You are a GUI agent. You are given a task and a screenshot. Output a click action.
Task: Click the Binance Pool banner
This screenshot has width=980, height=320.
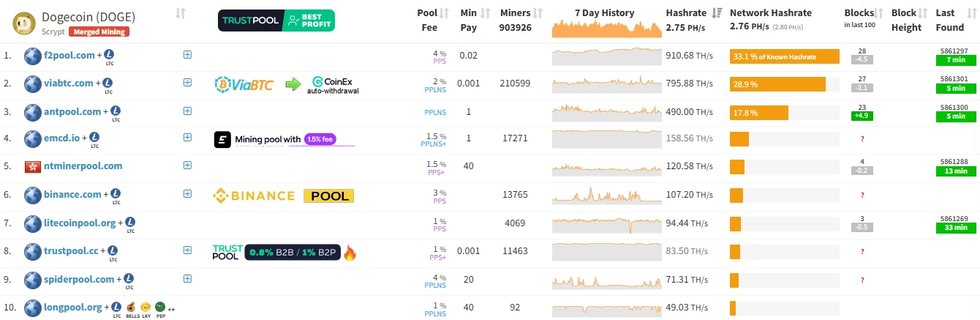[283, 196]
